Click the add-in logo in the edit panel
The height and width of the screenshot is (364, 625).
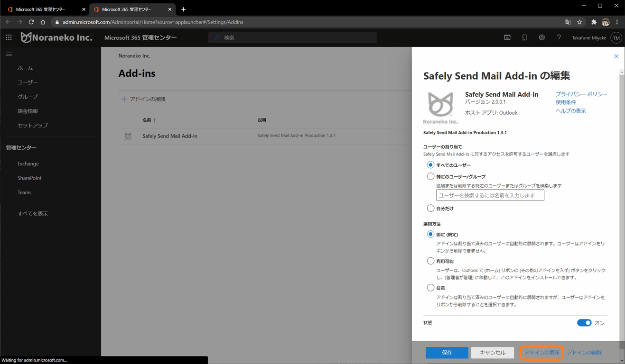(440, 108)
